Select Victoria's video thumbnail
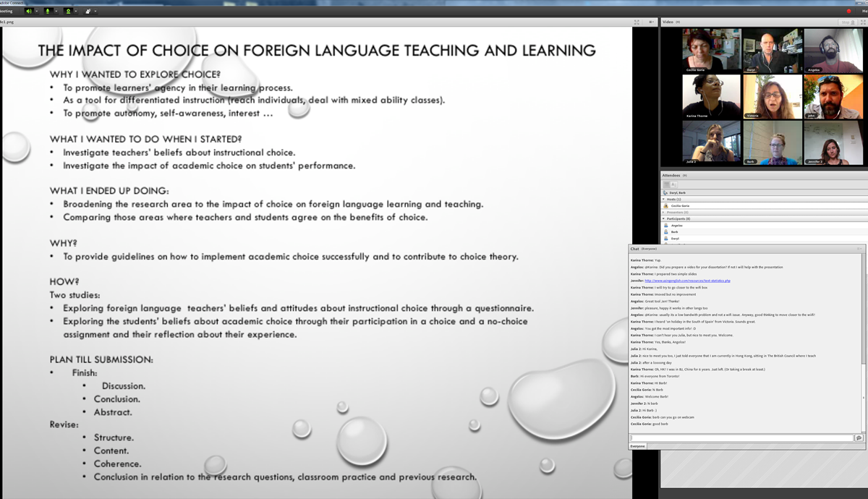The image size is (868, 499). (x=773, y=96)
